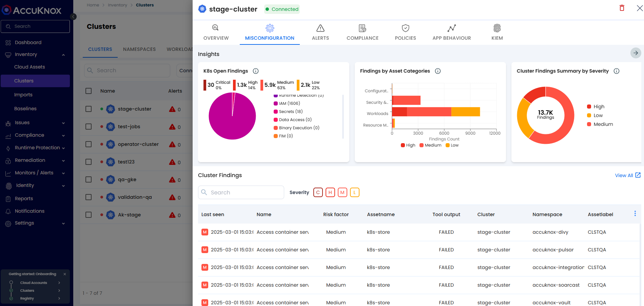Expand Monitors / Alerts menu
Screen dimensions: 644x306
point(35,173)
